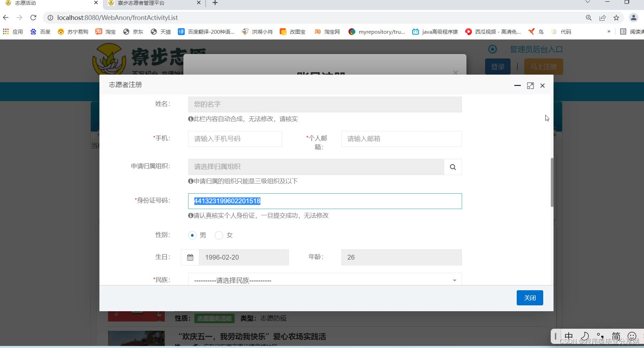Screen dimensions: 644x348
Task: Close the 账号注册 dialog behind
Action: tap(455, 72)
